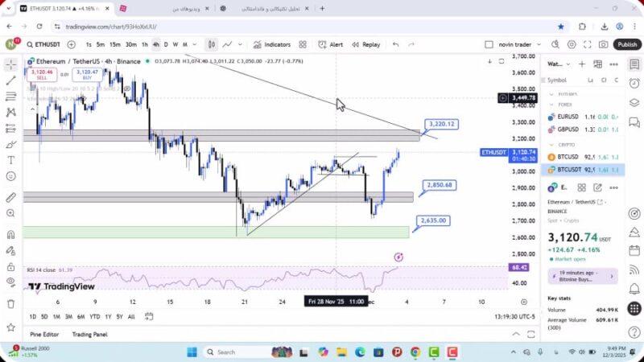Open the Pine Editor tab

click(x=46, y=334)
